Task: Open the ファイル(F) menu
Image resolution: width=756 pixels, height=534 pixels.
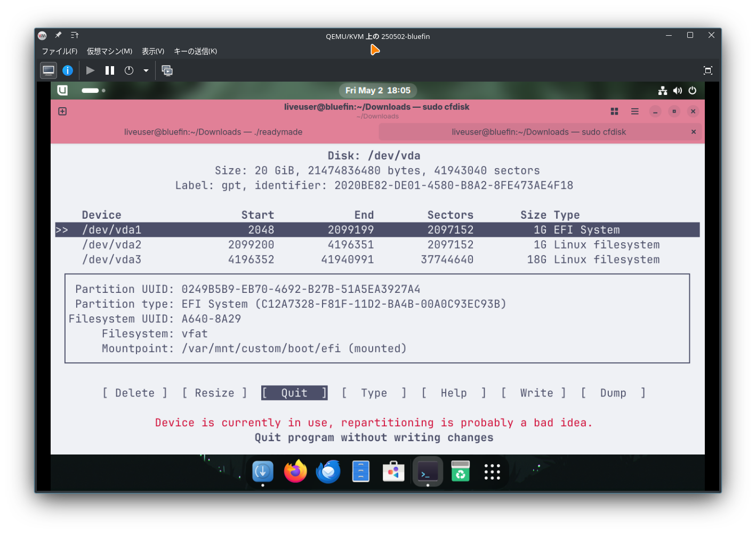Action: coord(60,51)
